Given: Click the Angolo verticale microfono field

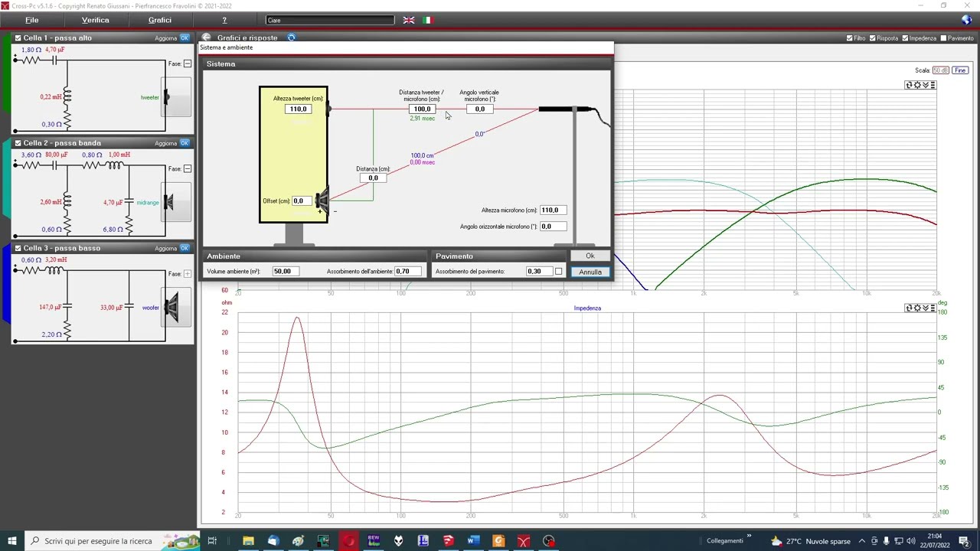Looking at the screenshot, I should [480, 109].
